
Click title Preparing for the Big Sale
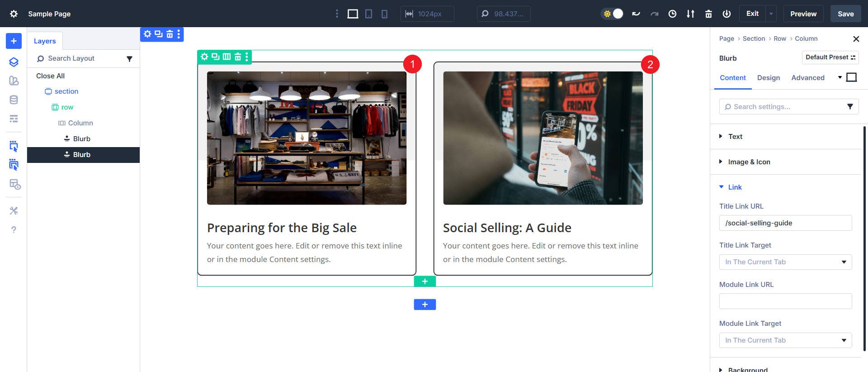coord(282,228)
